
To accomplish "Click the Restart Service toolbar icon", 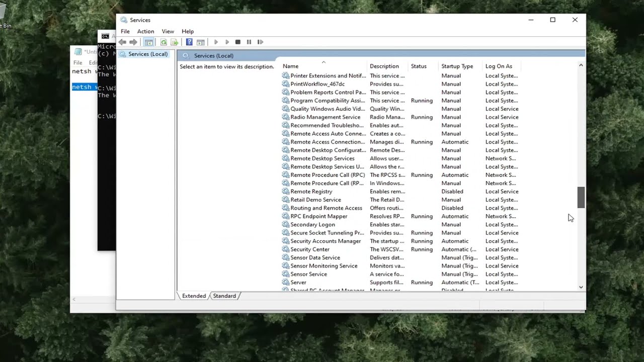I will [260, 42].
